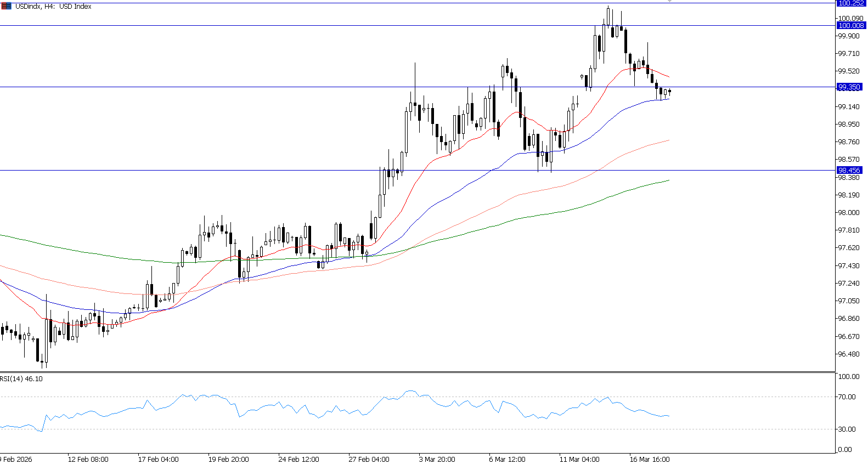
Task: Click the 99.350 price level tag
Action: click(x=849, y=87)
